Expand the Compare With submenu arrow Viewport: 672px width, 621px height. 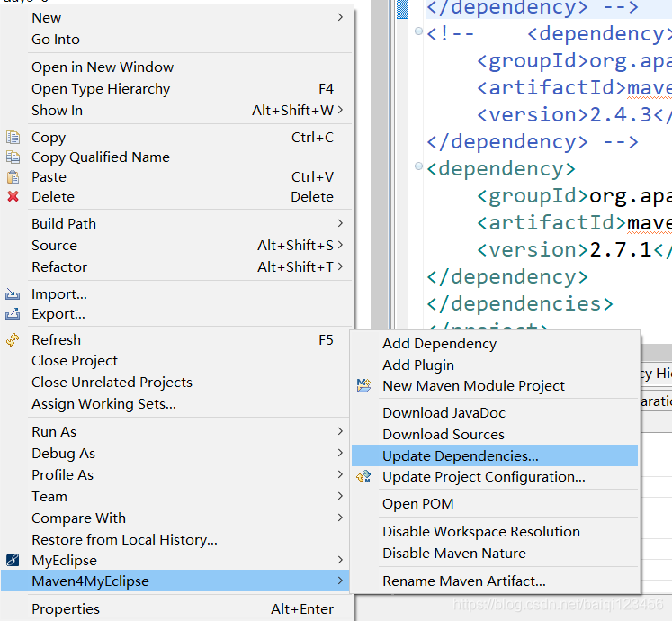coord(340,517)
